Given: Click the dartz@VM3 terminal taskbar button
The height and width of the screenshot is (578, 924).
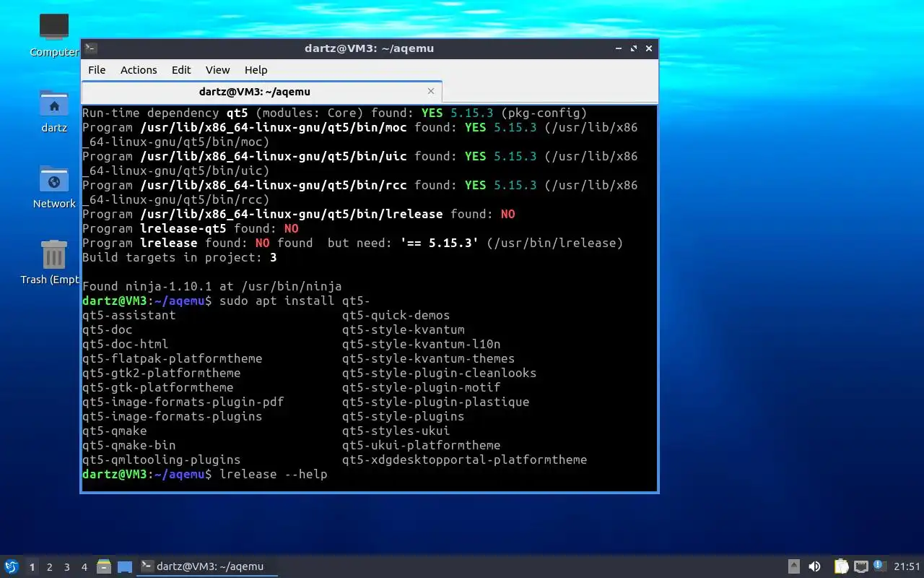Looking at the screenshot, I should coord(207,566).
